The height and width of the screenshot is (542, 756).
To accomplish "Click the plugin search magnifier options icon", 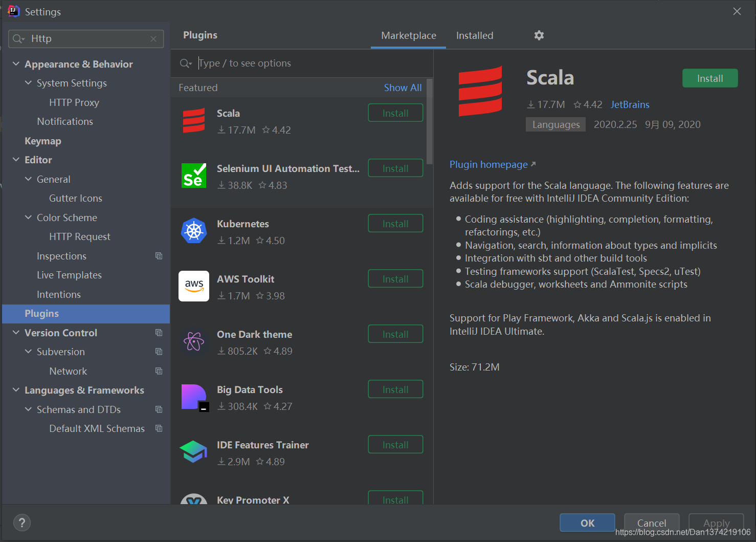I will click(186, 63).
